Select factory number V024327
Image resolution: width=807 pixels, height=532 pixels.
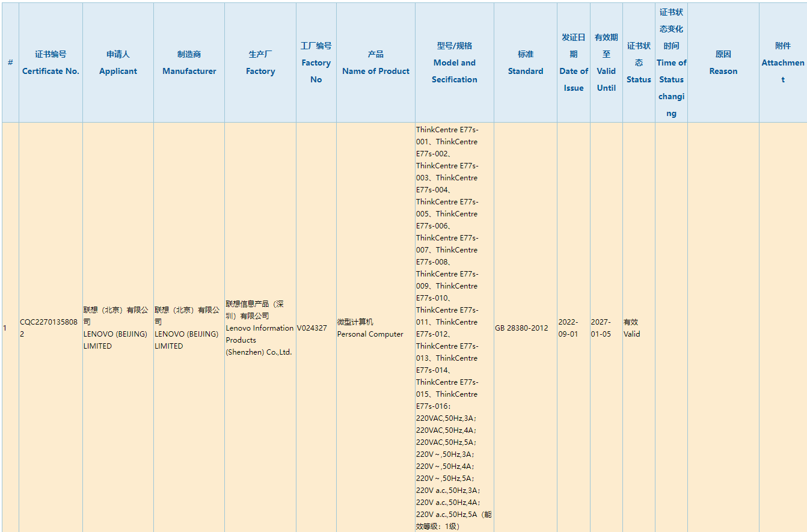coord(312,328)
